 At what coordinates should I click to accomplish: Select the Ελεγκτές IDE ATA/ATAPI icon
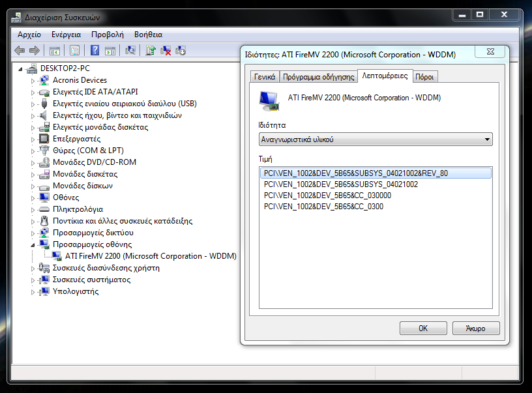[x=44, y=92]
